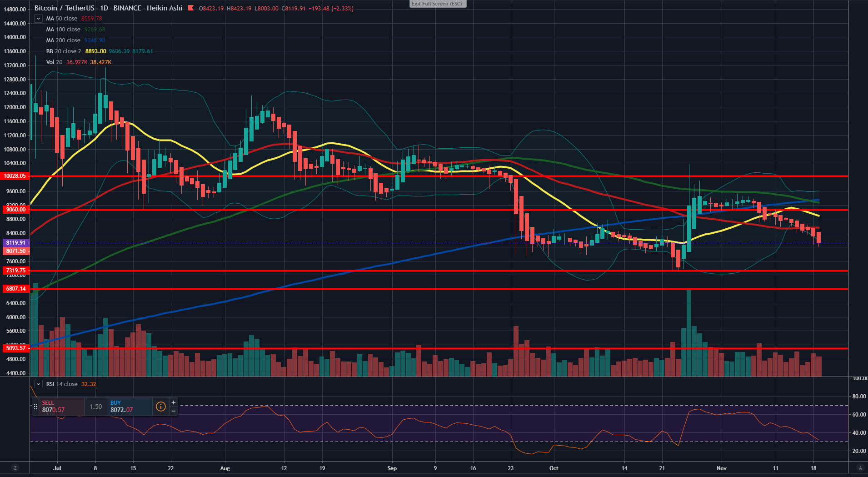This screenshot has width=868, height=477.
Task: Click the orange info icon in trading panel
Action: 160,407
